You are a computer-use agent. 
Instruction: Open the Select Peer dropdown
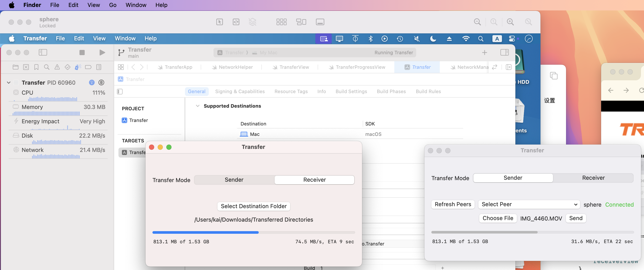[x=529, y=204]
